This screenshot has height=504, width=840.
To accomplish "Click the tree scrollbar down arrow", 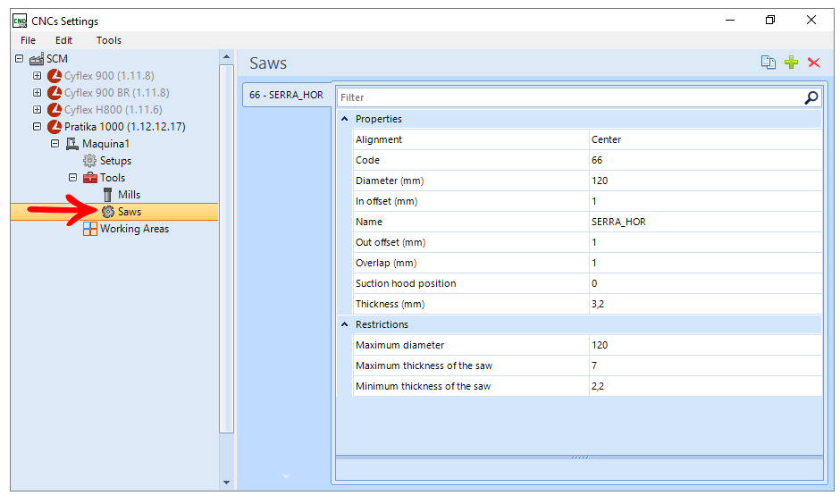I will 227,483.
